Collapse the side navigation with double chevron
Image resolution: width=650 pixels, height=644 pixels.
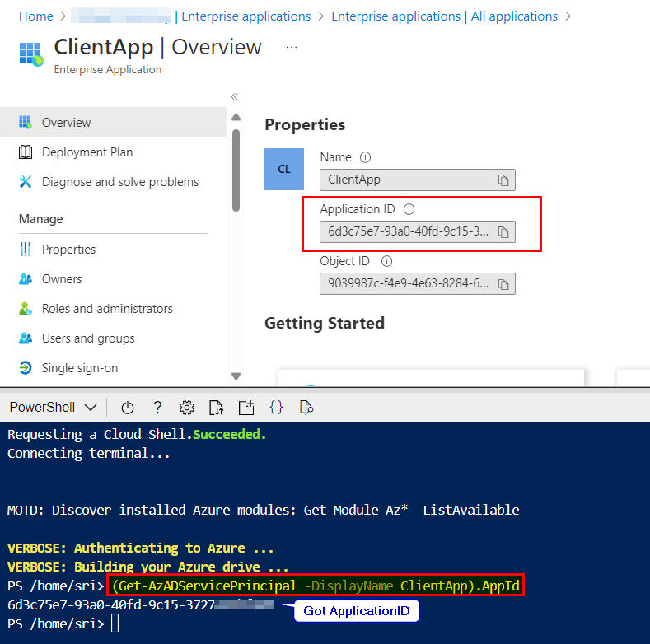[234, 97]
